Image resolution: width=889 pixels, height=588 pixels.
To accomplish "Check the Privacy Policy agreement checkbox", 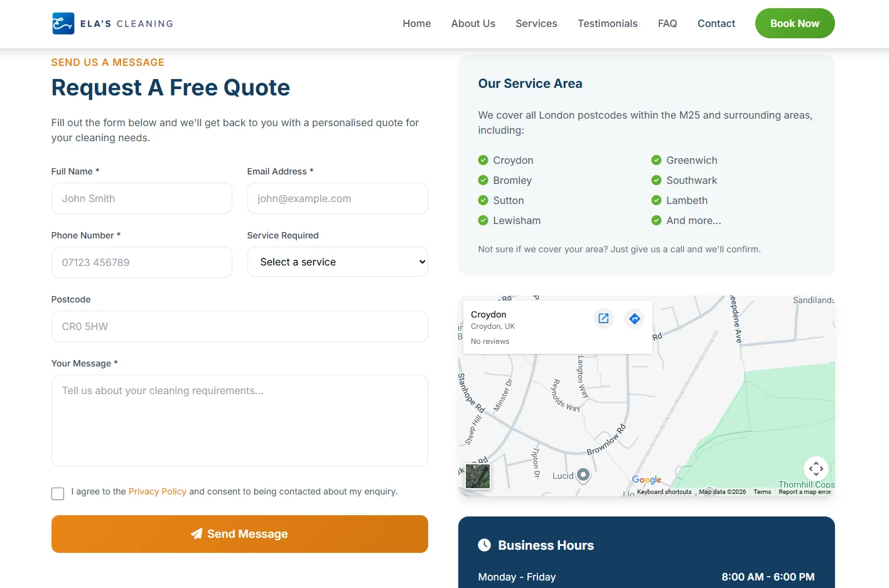I will (x=57, y=494).
